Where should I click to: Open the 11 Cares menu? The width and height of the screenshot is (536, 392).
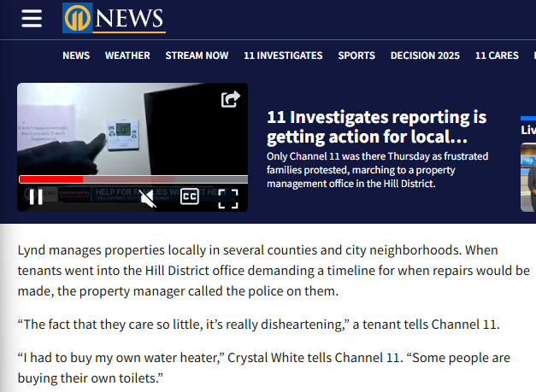click(x=497, y=56)
